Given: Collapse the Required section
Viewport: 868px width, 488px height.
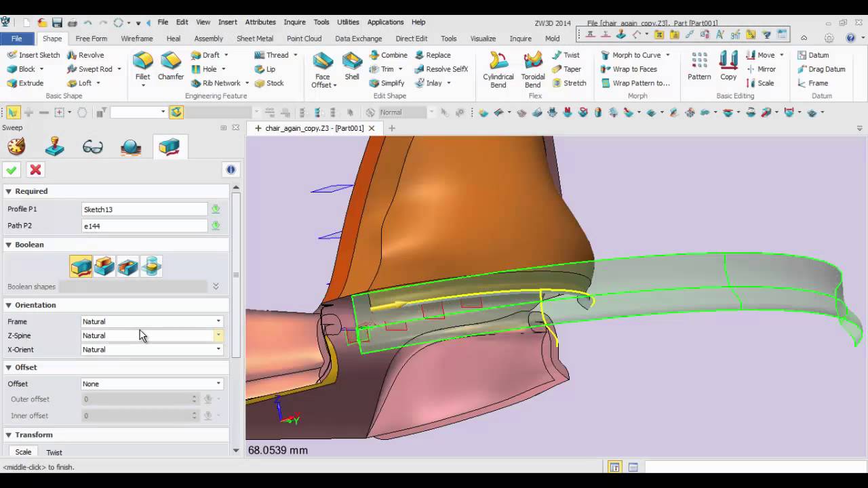Looking at the screenshot, I should coord(9,191).
